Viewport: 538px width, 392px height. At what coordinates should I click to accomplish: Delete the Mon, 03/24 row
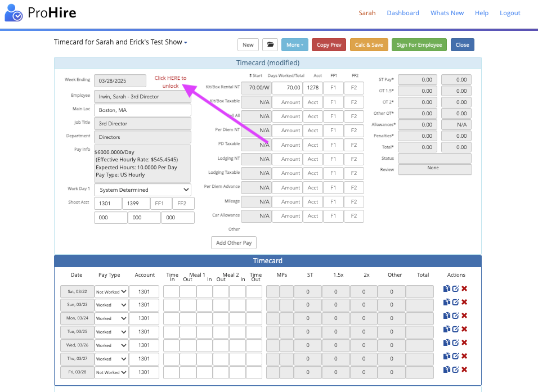[x=464, y=316]
